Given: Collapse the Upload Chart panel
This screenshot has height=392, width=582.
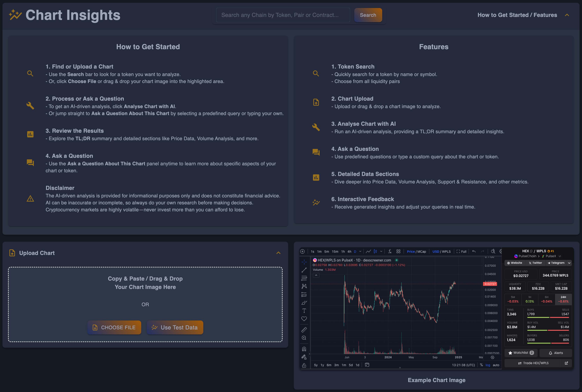Looking at the screenshot, I should [278, 253].
